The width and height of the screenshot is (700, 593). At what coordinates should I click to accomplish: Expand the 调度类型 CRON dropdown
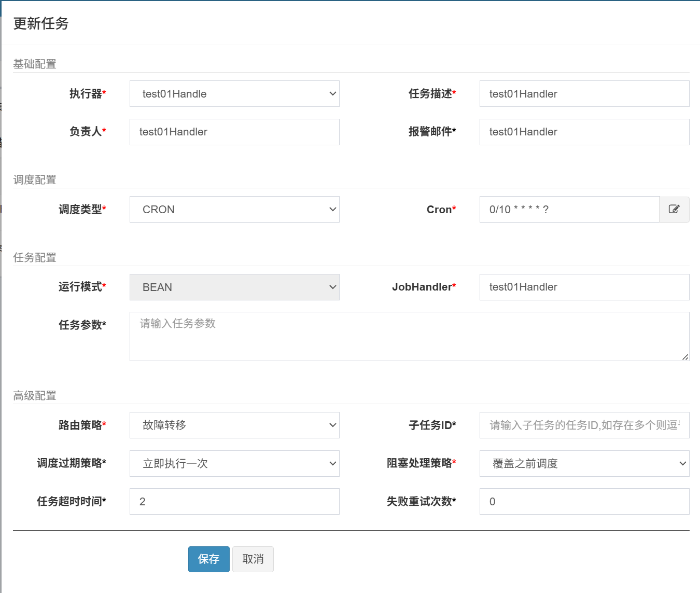(x=234, y=210)
